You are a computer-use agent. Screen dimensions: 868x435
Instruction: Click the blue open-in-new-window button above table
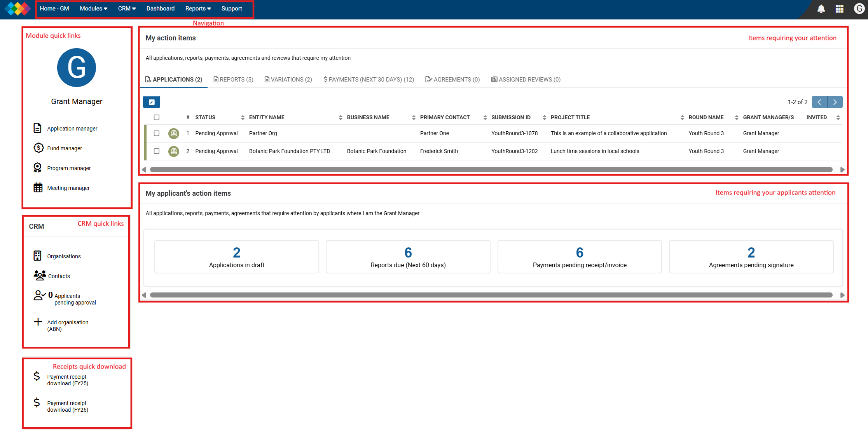152,102
